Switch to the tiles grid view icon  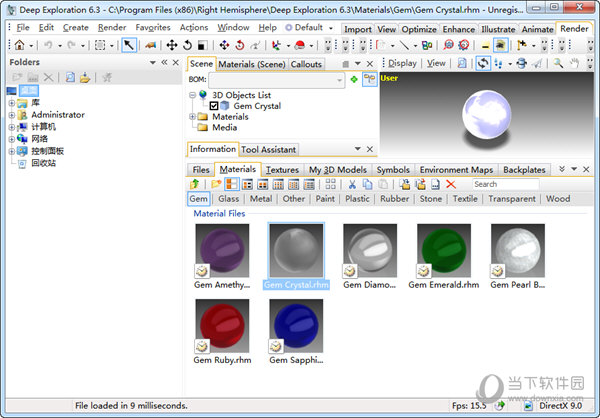(331, 185)
